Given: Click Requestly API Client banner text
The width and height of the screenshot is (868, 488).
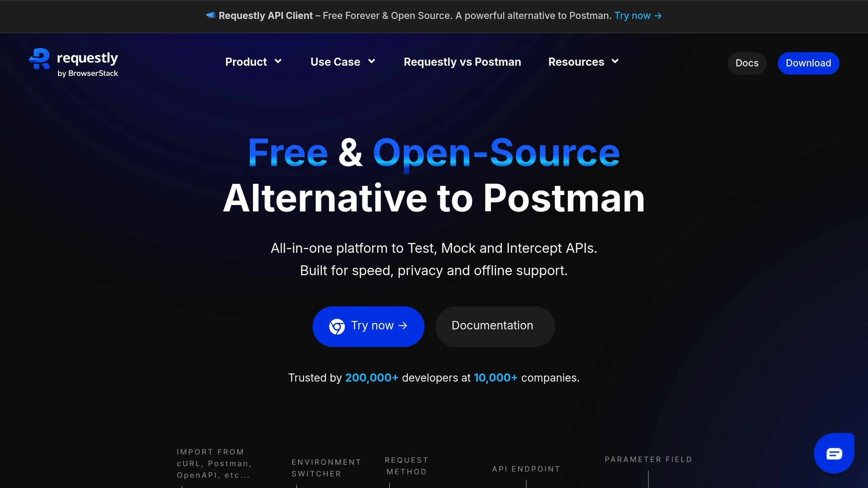Looking at the screenshot, I should click(266, 16).
